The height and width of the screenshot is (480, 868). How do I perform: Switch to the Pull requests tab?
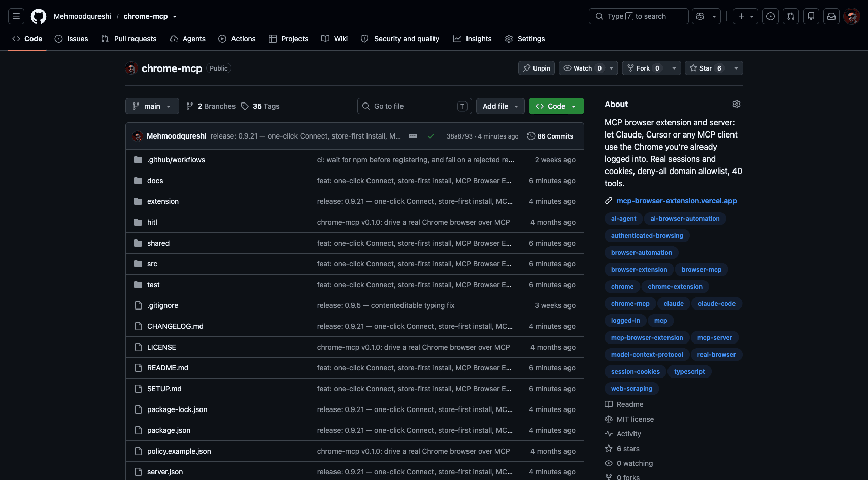129,39
